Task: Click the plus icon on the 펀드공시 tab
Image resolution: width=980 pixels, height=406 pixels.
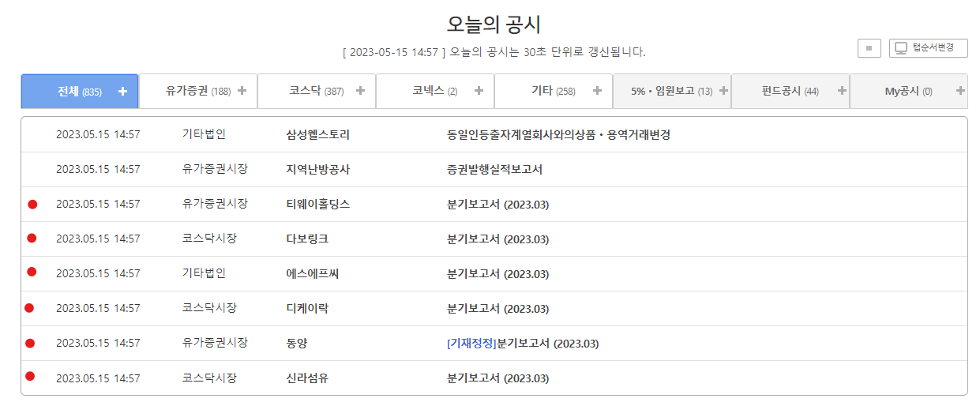Action: click(842, 91)
